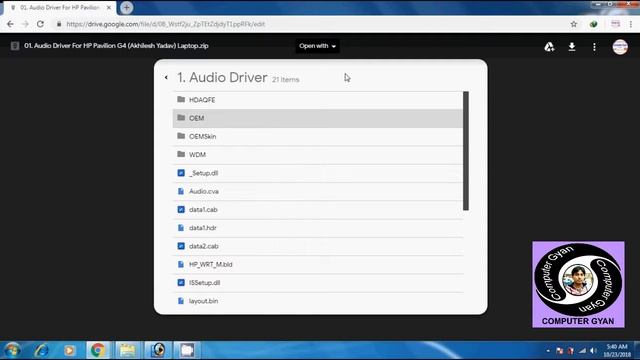Screen dimensions: 640x360
Task: Navigate forward in the browser
Action: (x=25, y=24)
